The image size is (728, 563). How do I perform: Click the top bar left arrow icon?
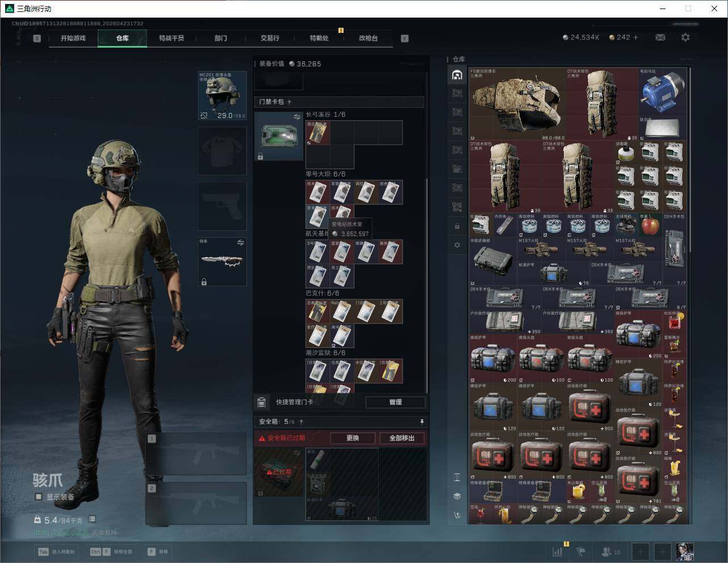pos(37,38)
